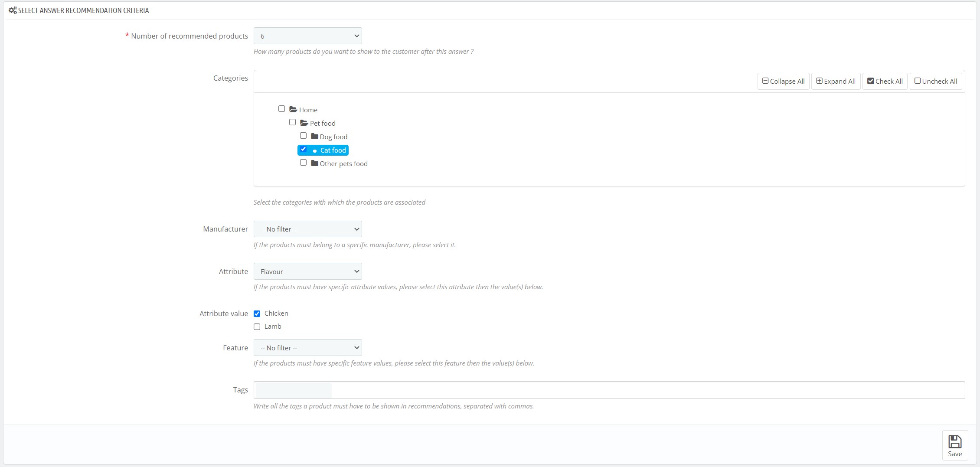Collapse all categories in the tree
This screenshot has width=980, height=467.
[783, 81]
